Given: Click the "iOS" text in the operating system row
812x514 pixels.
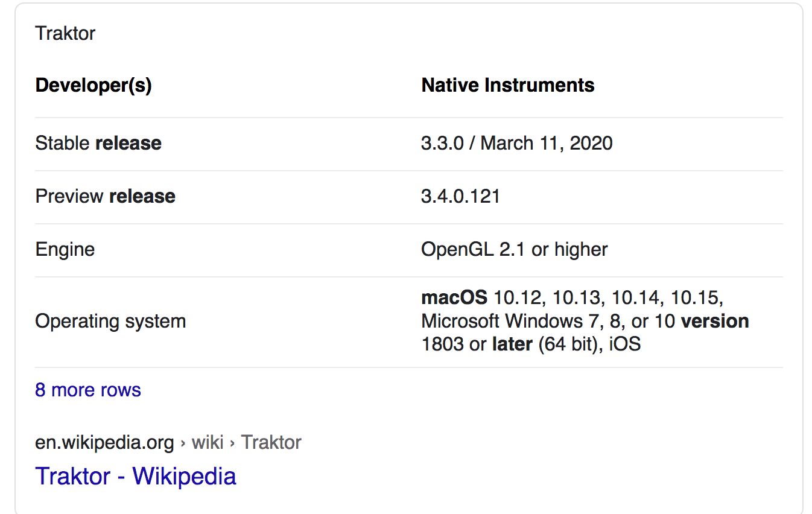Looking at the screenshot, I should (624, 344).
